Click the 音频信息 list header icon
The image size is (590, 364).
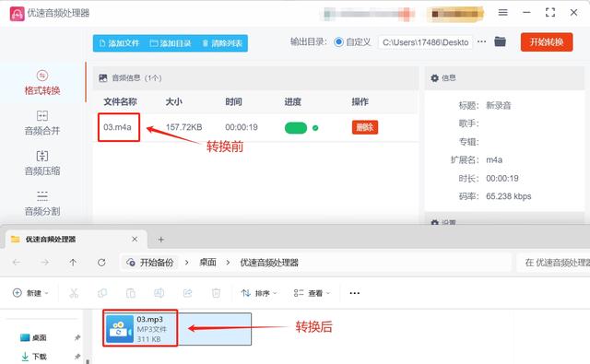102,77
